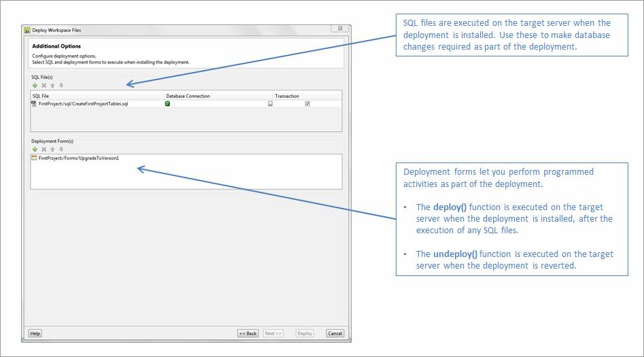The width and height of the screenshot is (644, 357).
Task: Toggle the Transaction checkbox for CreateFirstProjectTables.sql
Action: point(307,103)
